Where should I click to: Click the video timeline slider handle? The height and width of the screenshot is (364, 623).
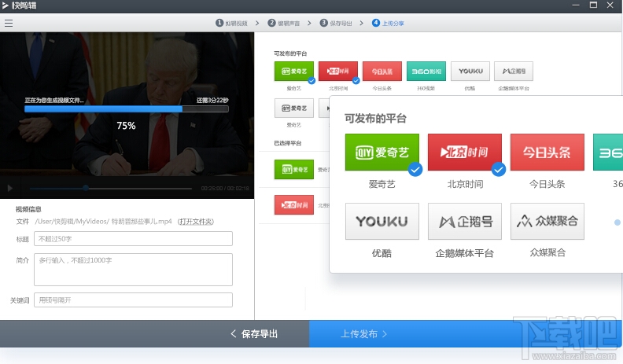pyautogui.click(x=86, y=188)
